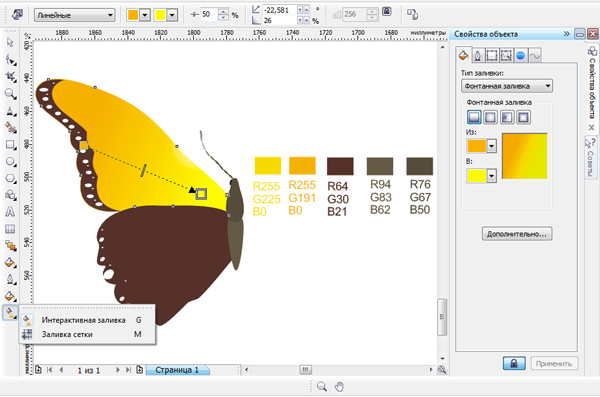Select the Crop tool
This screenshot has width=600, height=397.
tap(10, 76)
